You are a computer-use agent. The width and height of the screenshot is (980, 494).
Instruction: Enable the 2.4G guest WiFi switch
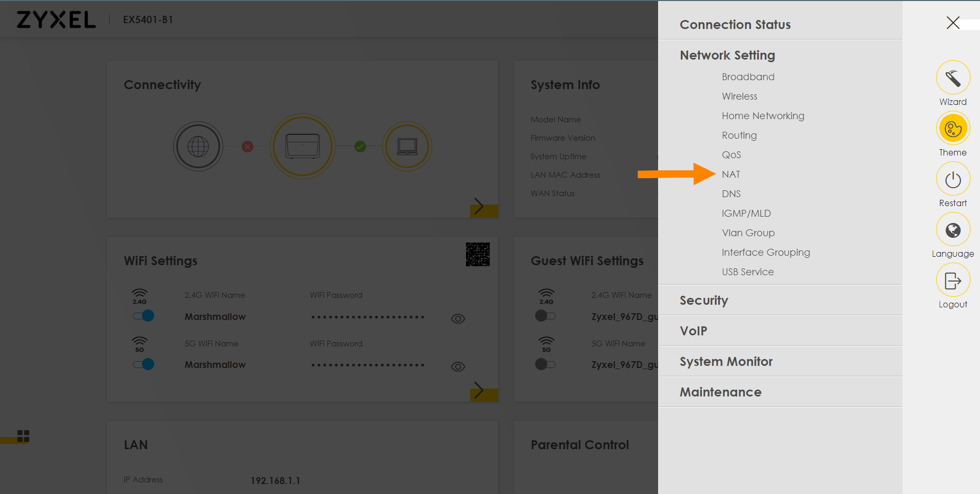(x=545, y=316)
